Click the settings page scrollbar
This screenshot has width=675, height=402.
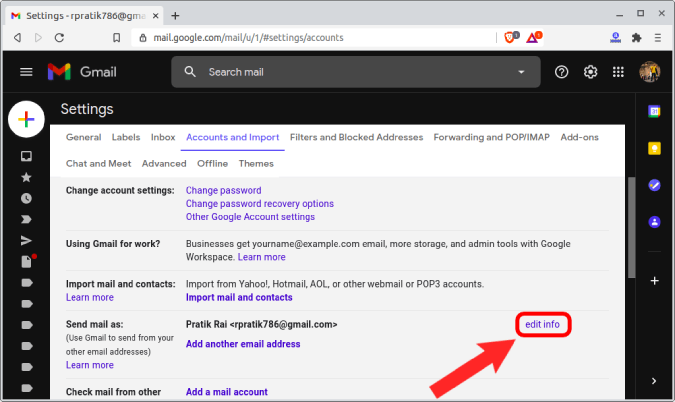(x=632, y=227)
